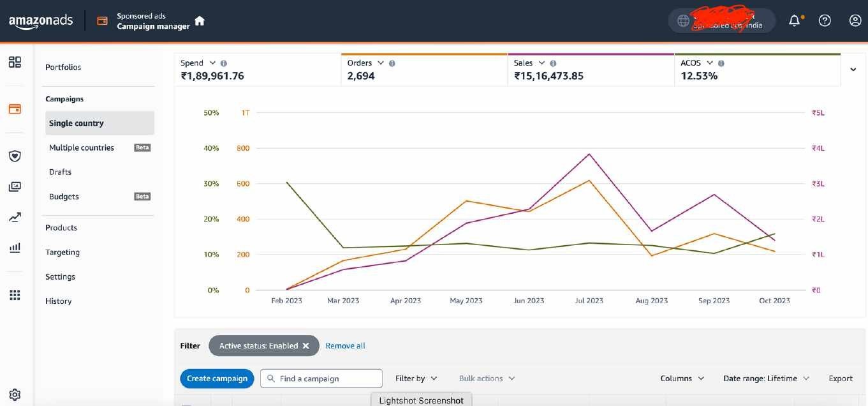Viewport: 868px width, 406px height.
Task: Click the Create campaign button
Action: tap(217, 379)
